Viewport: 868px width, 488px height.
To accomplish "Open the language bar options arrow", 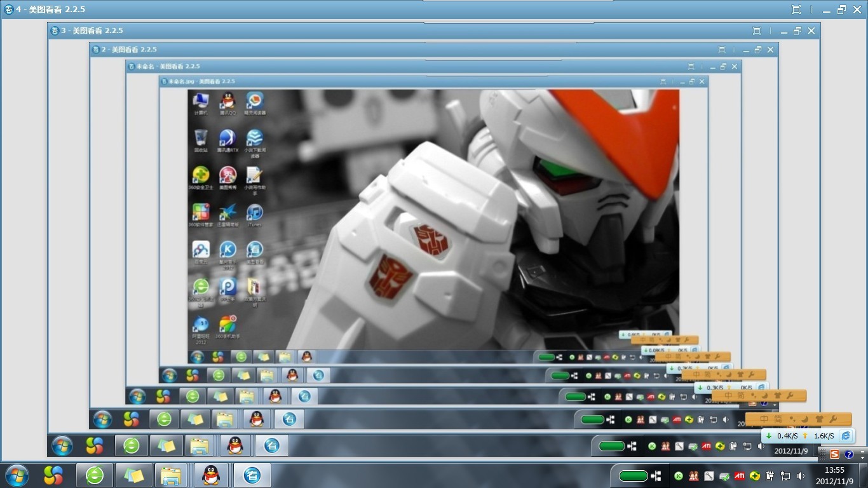I will [x=862, y=457].
